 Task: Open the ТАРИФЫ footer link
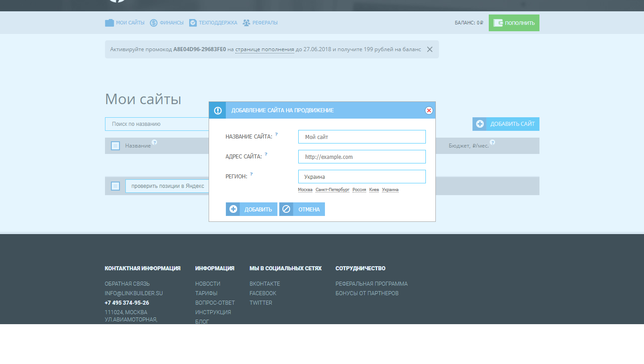pyautogui.click(x=206, y=293)
